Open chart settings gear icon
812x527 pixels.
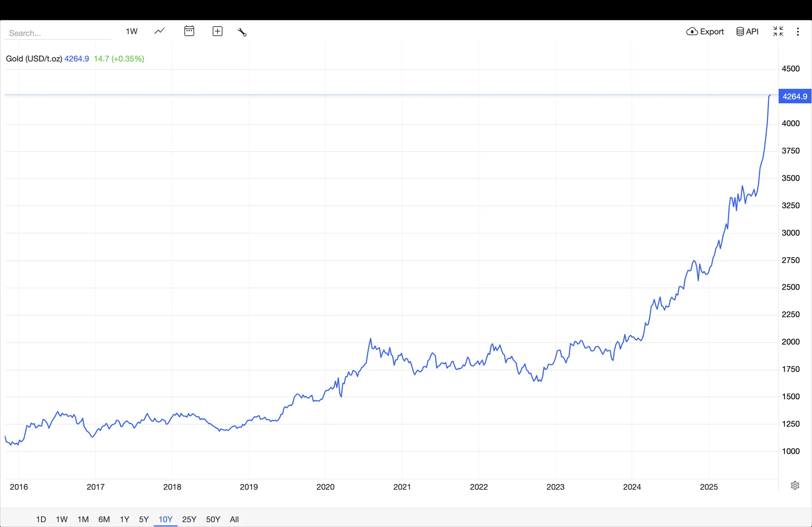(x=795, y=485)
